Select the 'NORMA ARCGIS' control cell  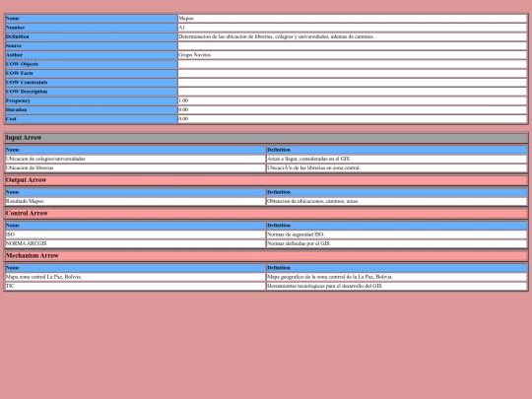pos(135,243)
